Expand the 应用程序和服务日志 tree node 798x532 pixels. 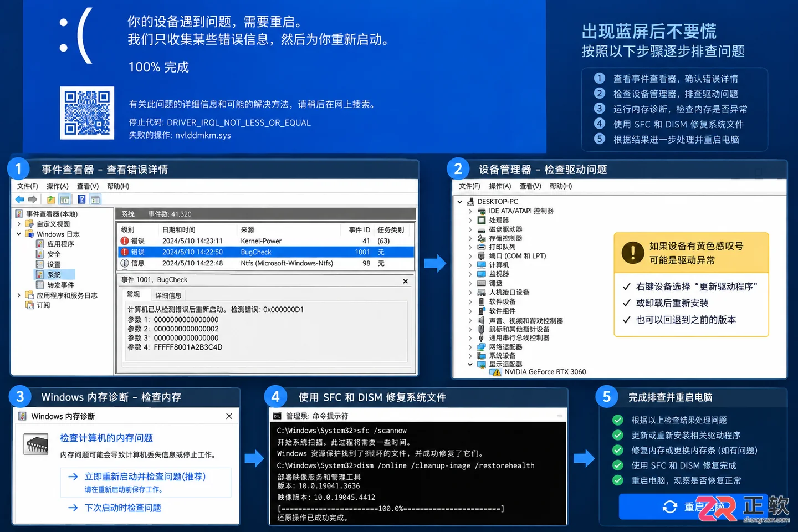click(18, 295)
